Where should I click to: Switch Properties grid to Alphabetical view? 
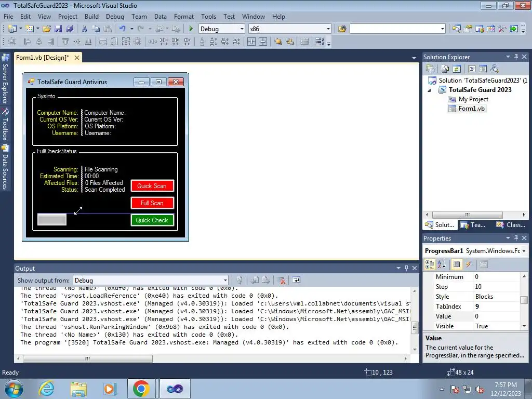(442, 264)
